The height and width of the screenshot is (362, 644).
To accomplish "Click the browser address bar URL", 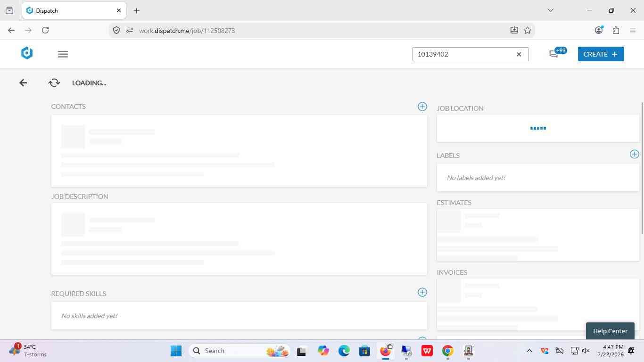I will pyautogui.click(x=187, y=31).
